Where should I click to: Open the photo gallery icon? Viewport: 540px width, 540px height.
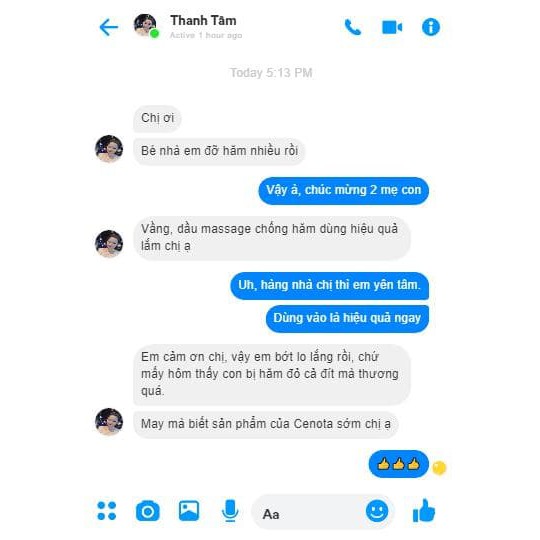(x=189, y=510)
